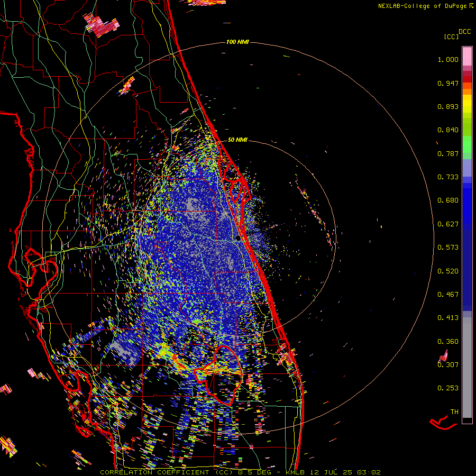Viewport: 476px width, 476px height.
Task: Click the pink swatch atop the CC color bar
Action: [467, 56]
